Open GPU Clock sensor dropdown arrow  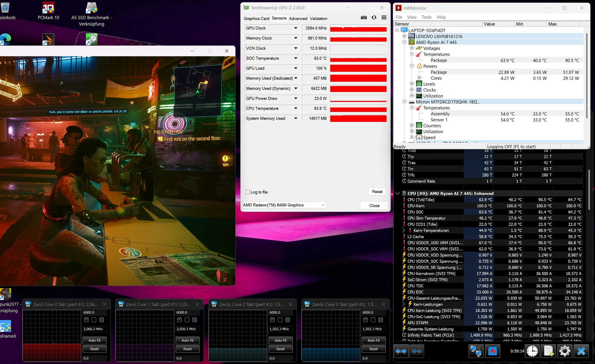296,28
